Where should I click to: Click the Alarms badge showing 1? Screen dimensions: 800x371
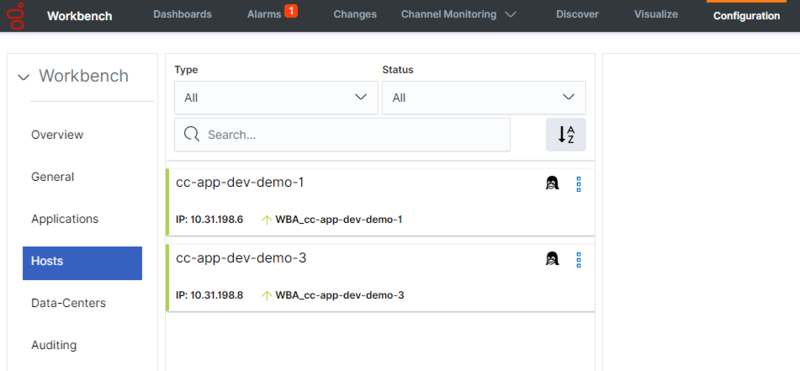pos(291,11)
